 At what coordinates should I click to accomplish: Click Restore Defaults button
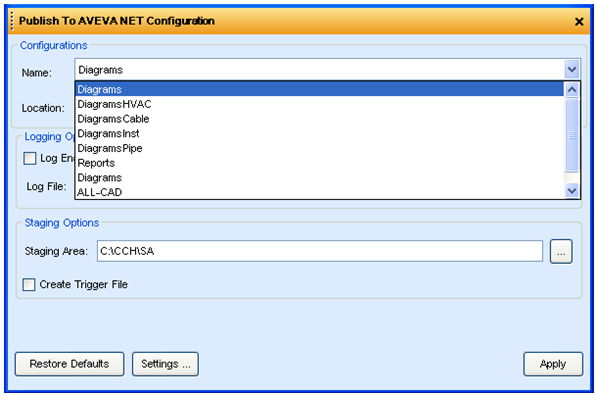(70, 364)
